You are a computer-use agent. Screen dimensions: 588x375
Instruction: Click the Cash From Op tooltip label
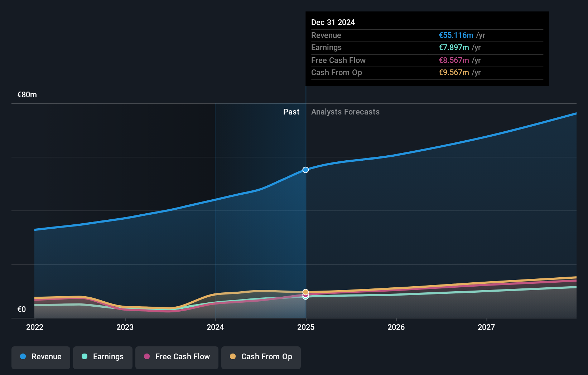337,73
